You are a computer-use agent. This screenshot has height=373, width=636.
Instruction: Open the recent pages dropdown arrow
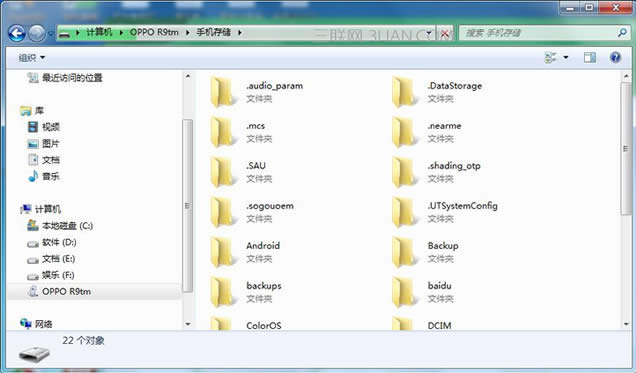tap(51, 34)
